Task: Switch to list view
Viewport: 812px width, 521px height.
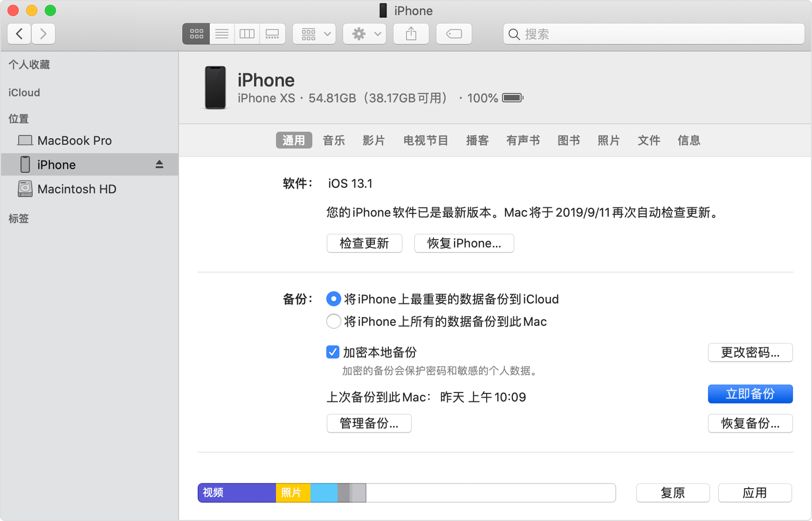Action: pyautogui.click(x=222, y=34)
